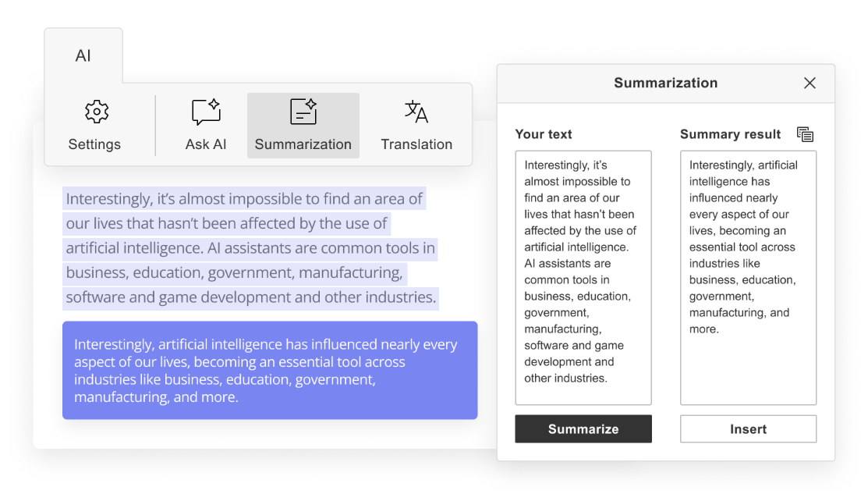Open the Settings toolbar item
This screenshot has height=494, width=868.
tap(95, 125)
